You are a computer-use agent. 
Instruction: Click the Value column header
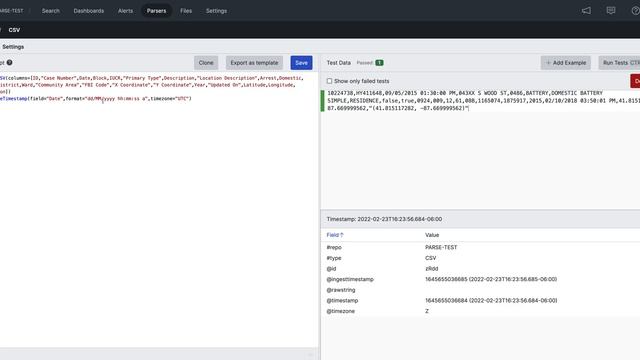click(432, 235)
